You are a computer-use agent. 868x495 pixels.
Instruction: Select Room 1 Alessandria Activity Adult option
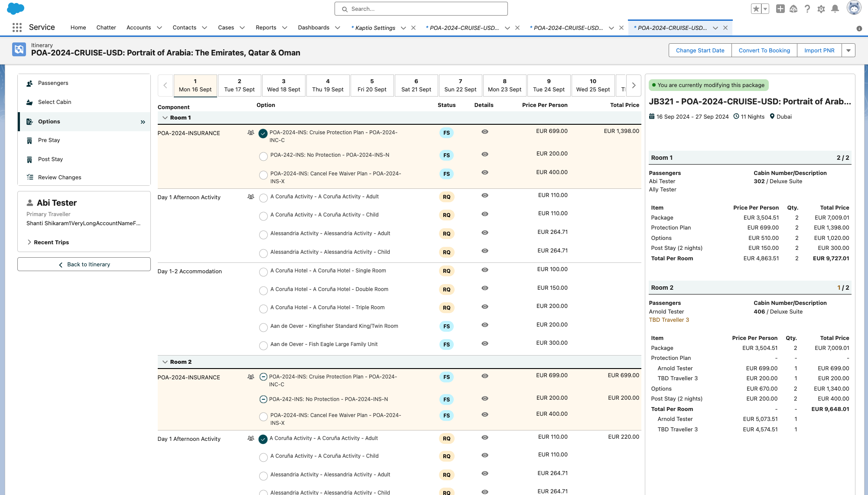pyautogui.click(x=263, y=234)
